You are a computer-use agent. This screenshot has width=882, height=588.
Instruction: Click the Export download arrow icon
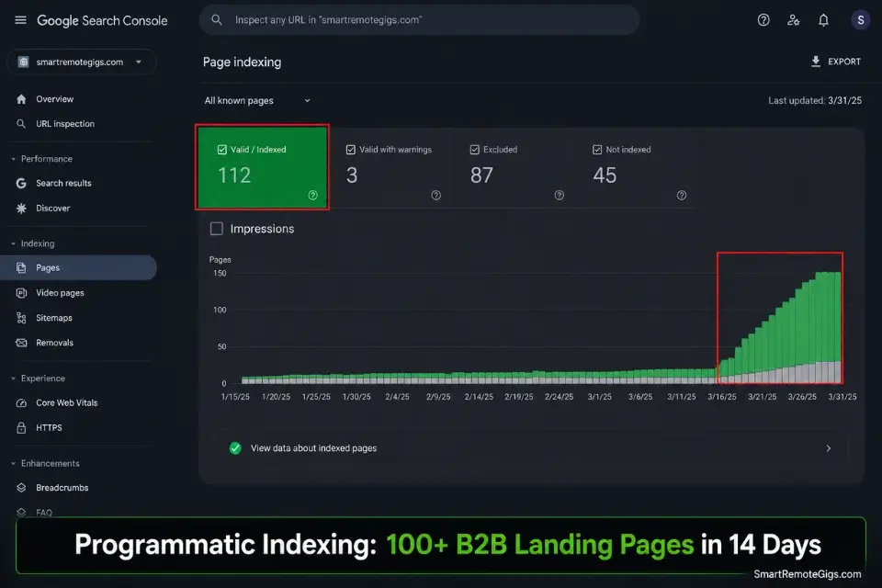point(816,62)
